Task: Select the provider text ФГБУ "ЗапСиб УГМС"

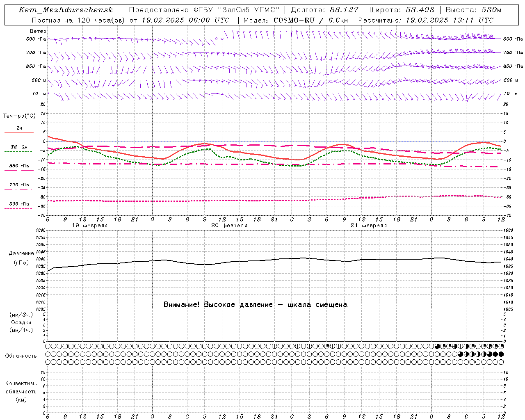Action: pyautogui.click(x=236, y=10)
